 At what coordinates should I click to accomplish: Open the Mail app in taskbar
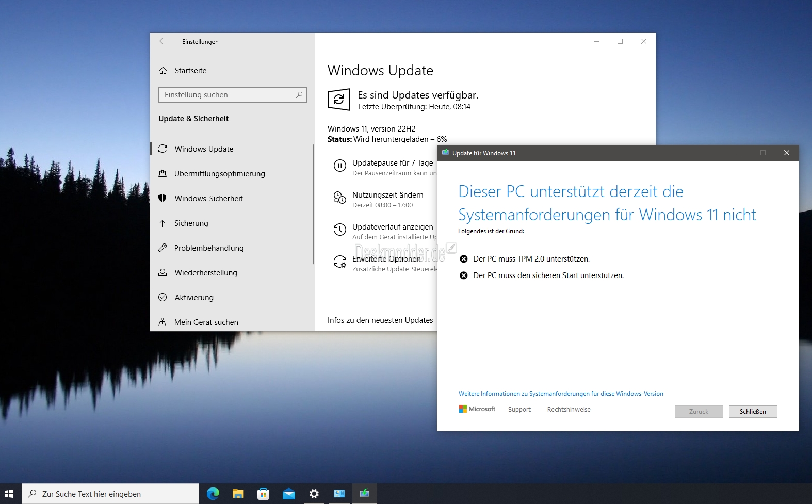pyautogui.click(x=289, y=494)
